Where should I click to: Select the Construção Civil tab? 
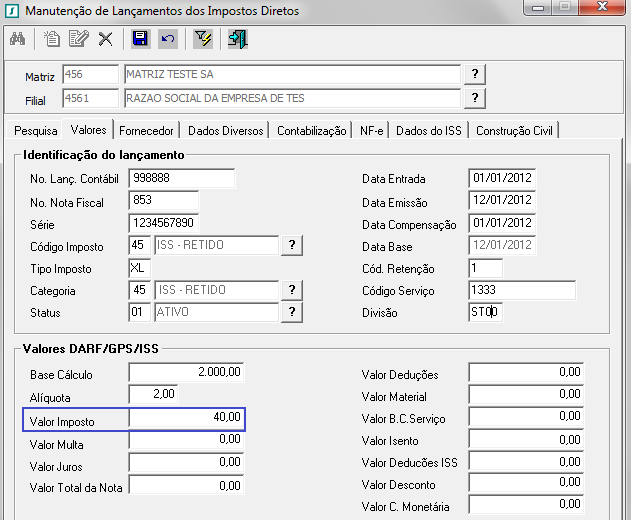[x=514, y=131]
